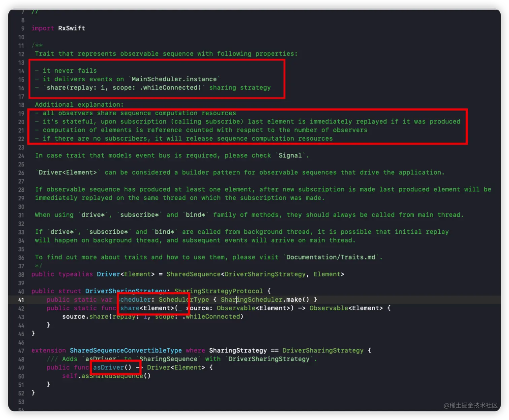This screenshot has height=420, width=509.
Task: Click the SharedSequence type on line 38
Action: click(x=194, y=274)
